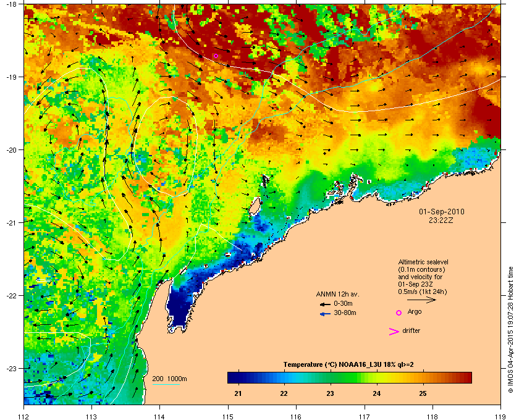Click the IMOS copyright timestamp on right edge
Viewport: 519px width, 420px height.
[510, 329]
